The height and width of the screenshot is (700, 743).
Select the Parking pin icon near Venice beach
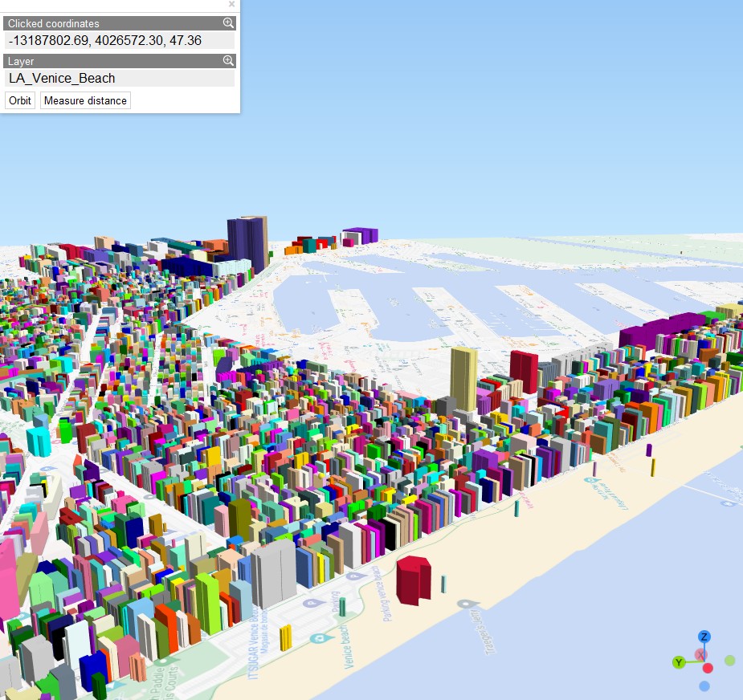point(310,604)
